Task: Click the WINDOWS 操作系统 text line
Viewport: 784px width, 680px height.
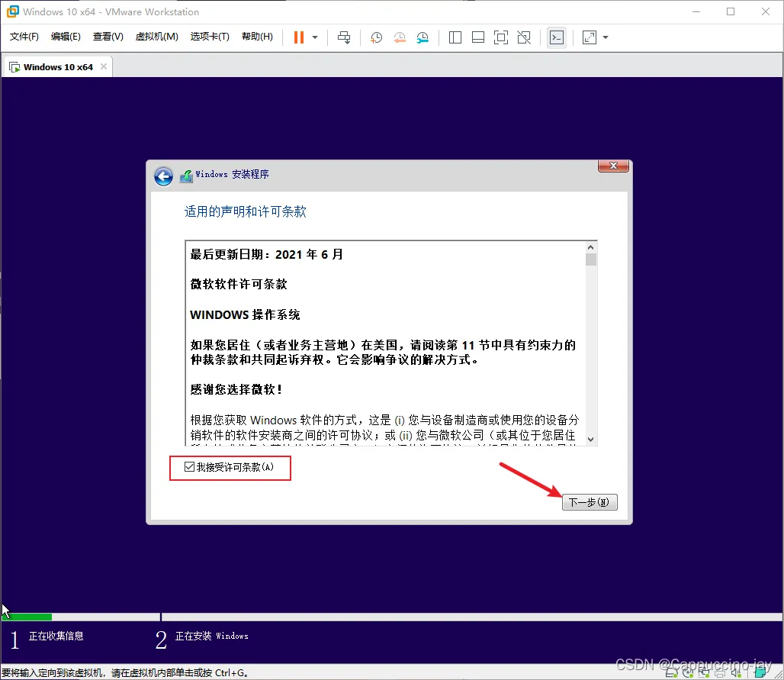Action: coord(245,314)
